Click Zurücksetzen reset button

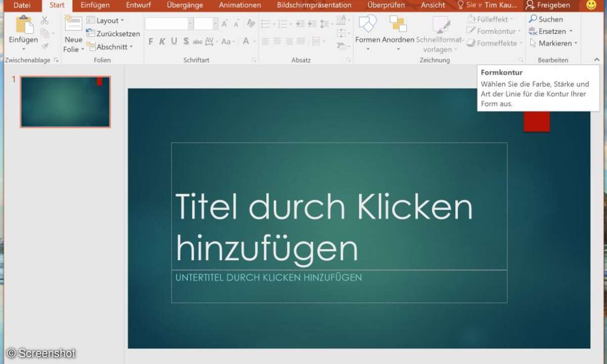pos(113,33)
